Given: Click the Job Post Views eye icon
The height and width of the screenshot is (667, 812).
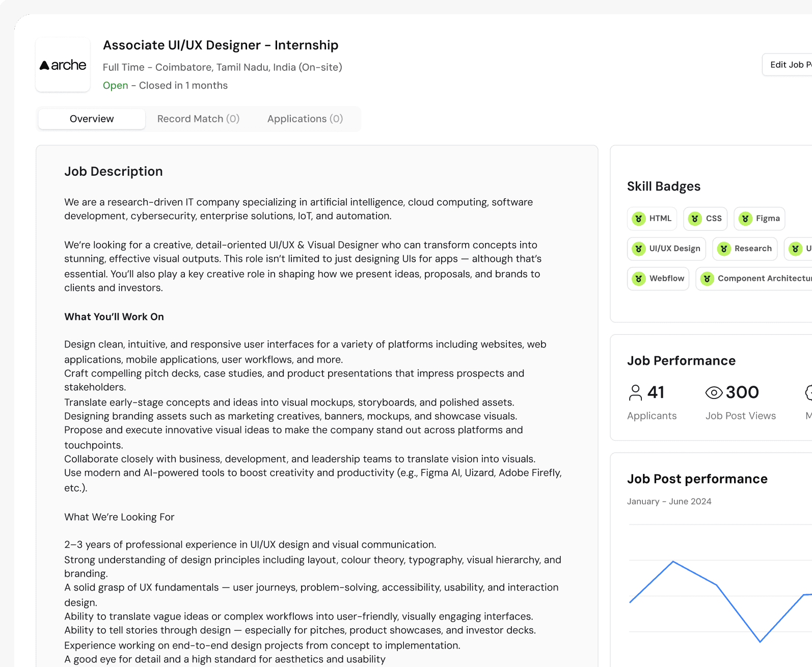Looking at the screenshot, I should [x=714, y=393].
